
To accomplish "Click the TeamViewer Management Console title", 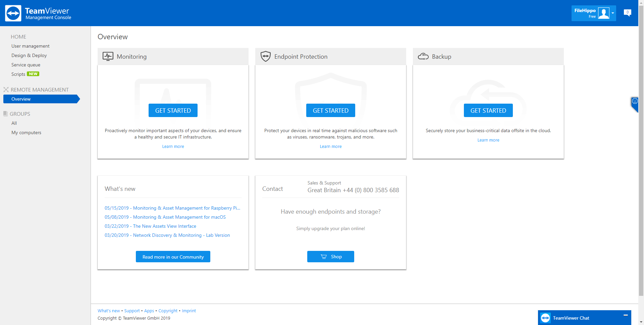I will click(x=48, y=13).
